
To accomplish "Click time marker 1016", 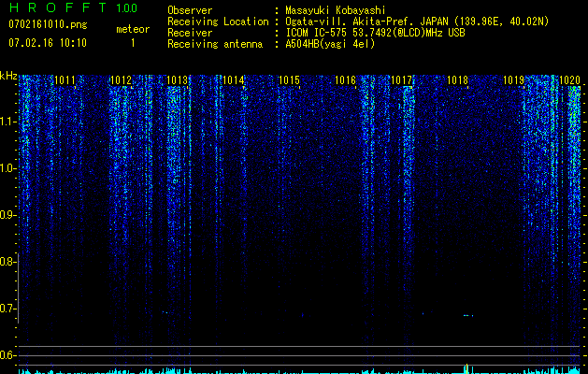I will 345,79.
